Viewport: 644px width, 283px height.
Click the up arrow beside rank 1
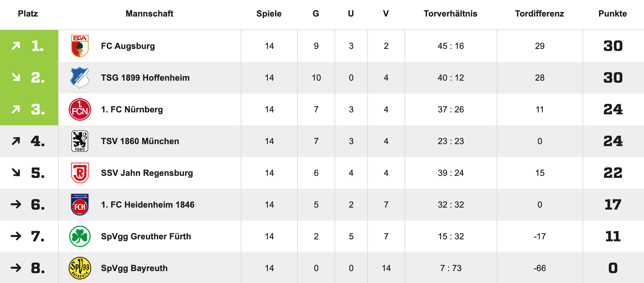pyautogui.click(x=16, y=46)
